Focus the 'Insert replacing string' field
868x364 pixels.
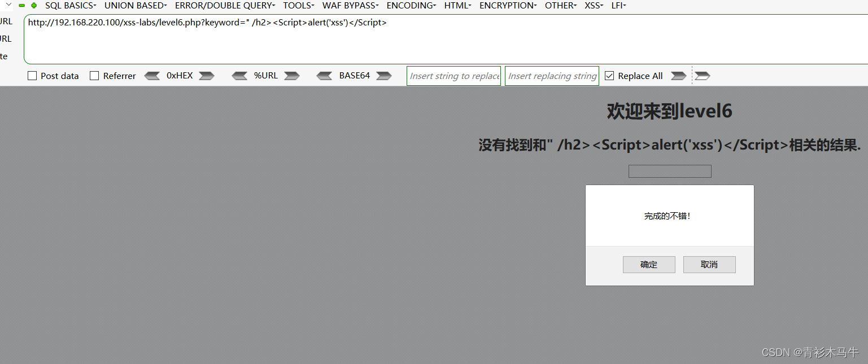click(552, 76)
